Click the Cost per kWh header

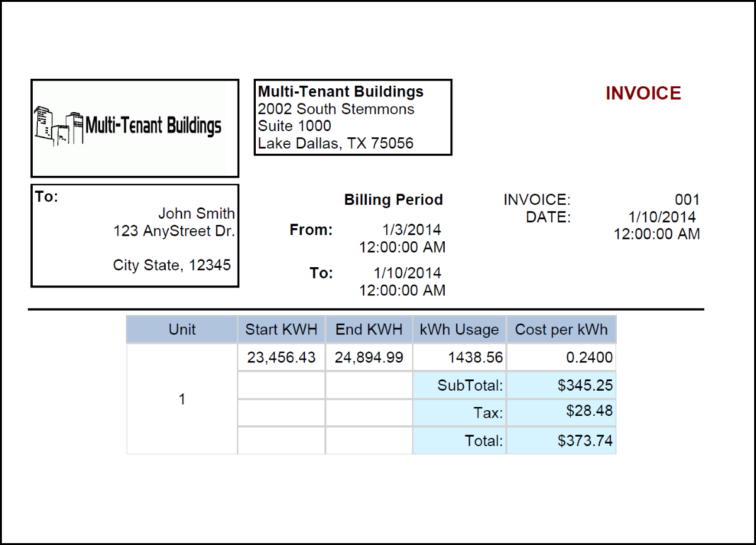(x=561, y=330)
